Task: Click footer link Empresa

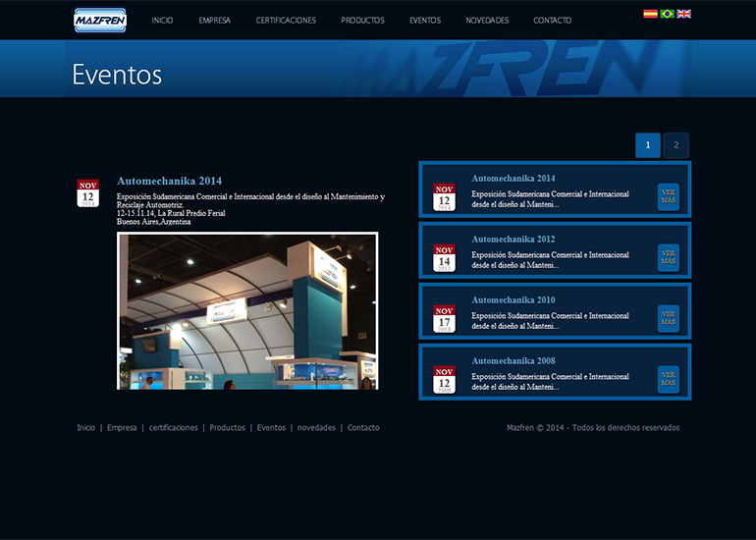Action: pyautogui.click(x=122, y=428)
